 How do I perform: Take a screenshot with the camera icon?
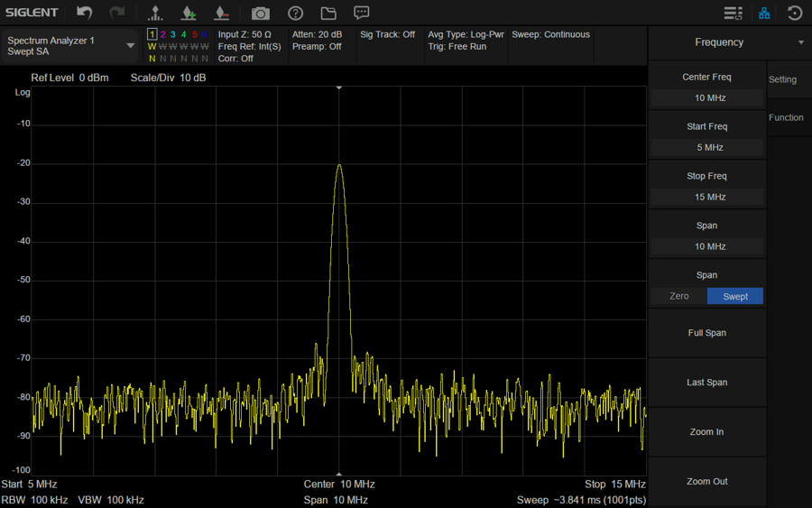coord(261,13)
